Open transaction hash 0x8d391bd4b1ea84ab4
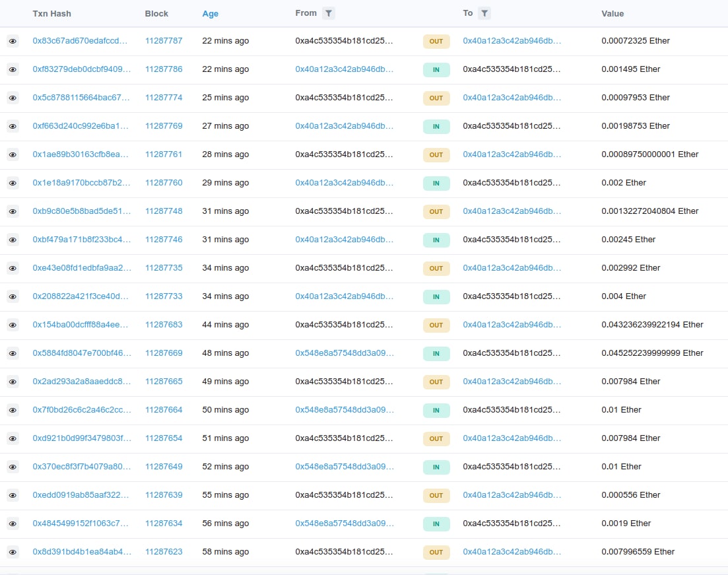This screenshot has height=575, width=728. pos(82,552)
